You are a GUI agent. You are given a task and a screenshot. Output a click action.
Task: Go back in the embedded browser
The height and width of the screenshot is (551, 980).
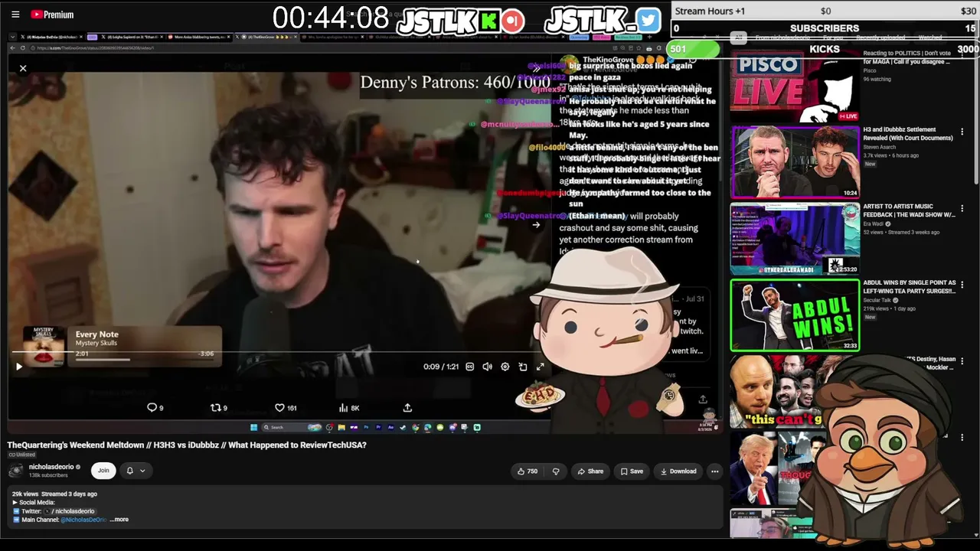[13, 48]
